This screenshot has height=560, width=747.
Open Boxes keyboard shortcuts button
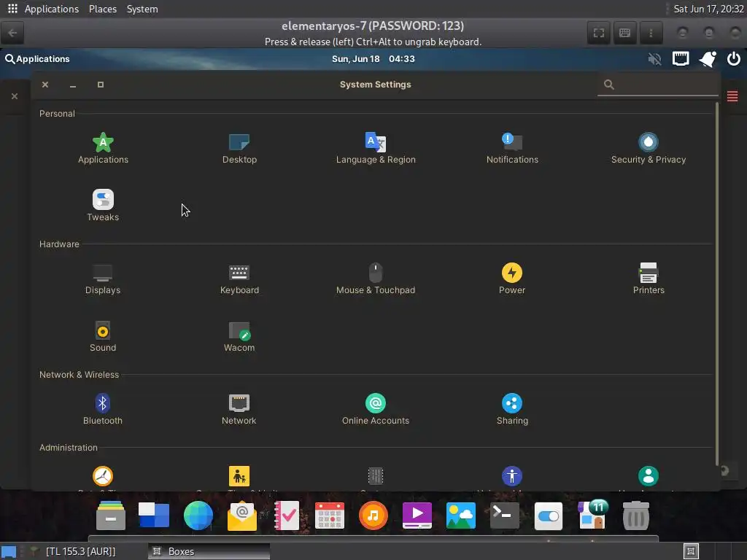pyautogui.click(x=624, y=33)
